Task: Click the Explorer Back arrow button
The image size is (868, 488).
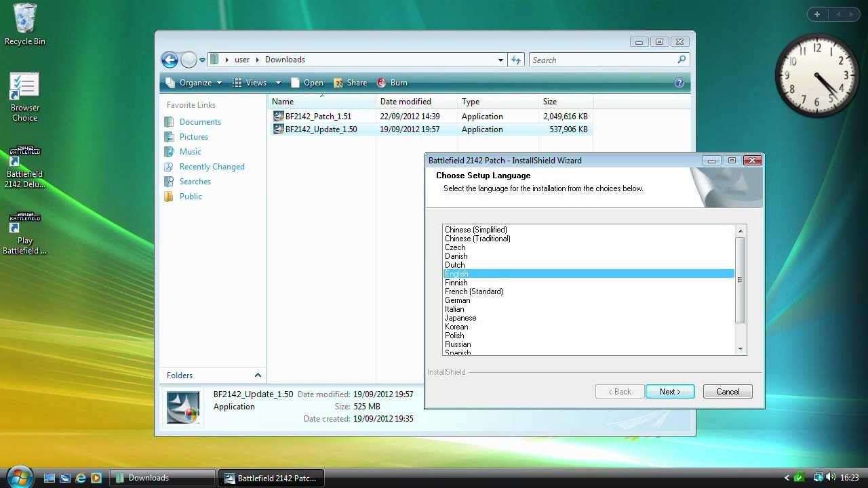Action: coord(170,60)
